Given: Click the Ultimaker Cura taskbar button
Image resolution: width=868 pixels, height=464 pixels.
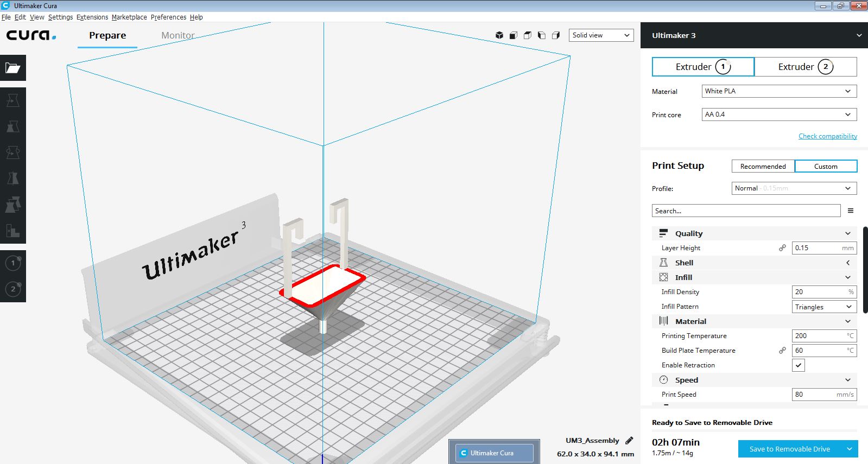Looking at the screenshot, I should coord(494,453).
